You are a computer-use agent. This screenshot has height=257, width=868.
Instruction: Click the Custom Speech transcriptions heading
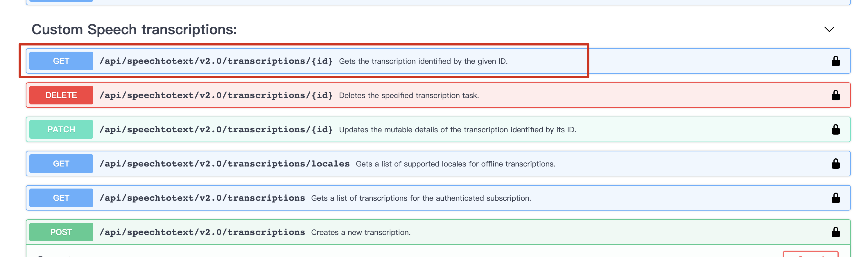click(134, 30)
